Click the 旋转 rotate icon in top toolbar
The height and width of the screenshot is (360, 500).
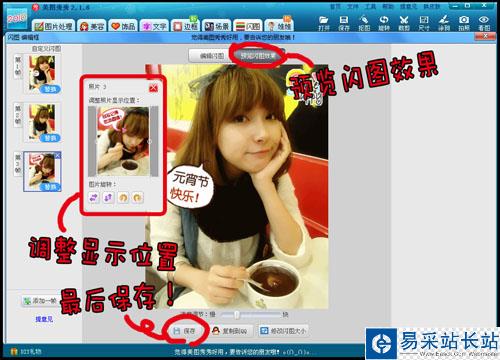pos(384,23)
